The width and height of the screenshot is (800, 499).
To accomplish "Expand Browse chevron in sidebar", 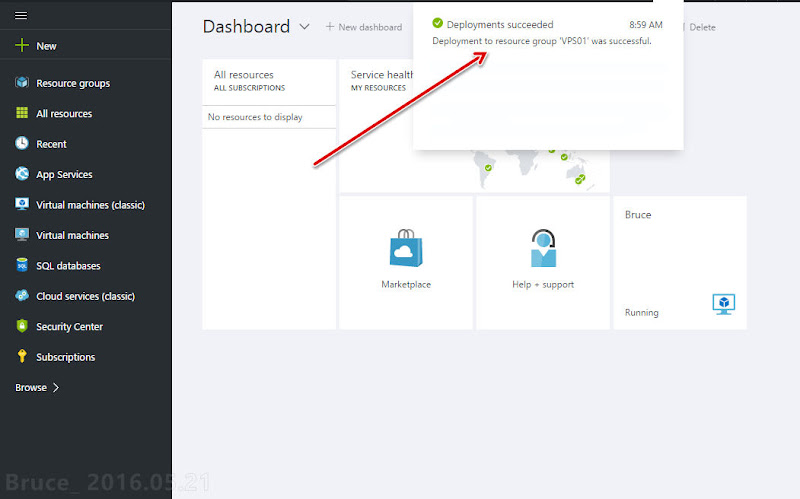I will 56,387.
